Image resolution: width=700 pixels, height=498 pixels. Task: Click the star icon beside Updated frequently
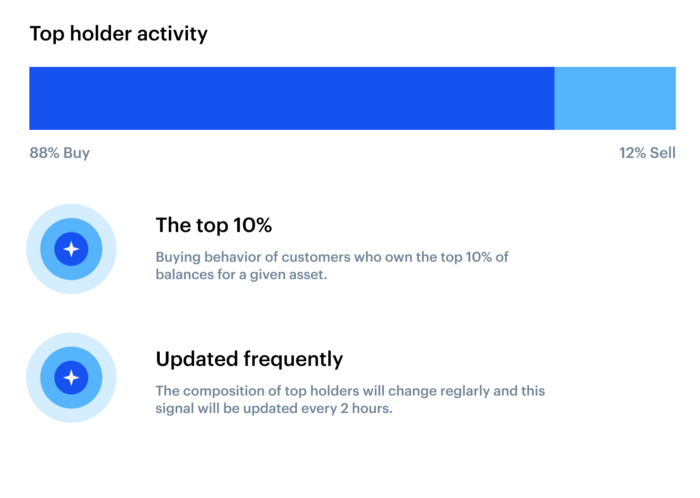tap(71, 377)
